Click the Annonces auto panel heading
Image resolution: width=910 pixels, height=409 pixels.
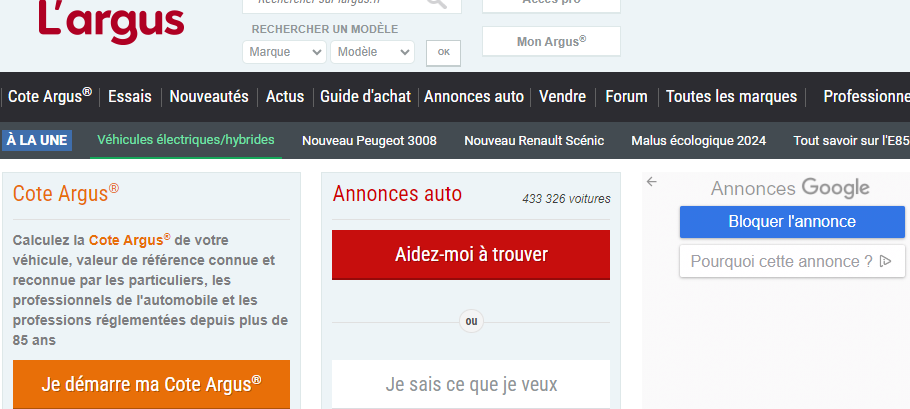coord(398,194)
